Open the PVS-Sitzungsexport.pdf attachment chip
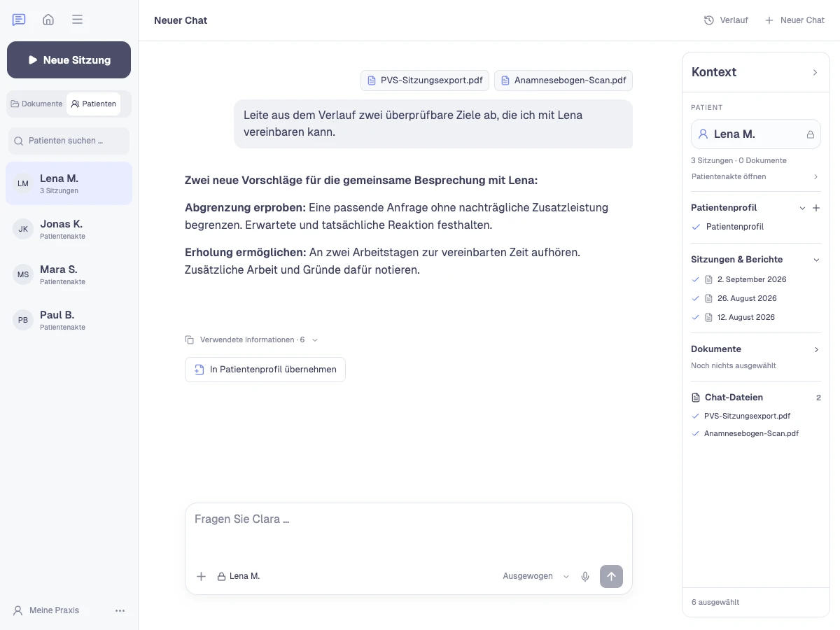 [425, 80]
